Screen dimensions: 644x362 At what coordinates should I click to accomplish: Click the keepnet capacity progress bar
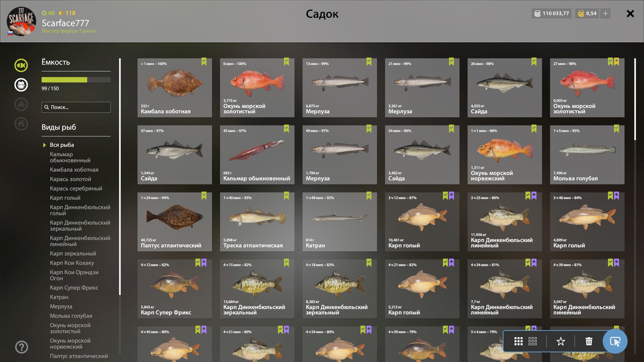(76, 80)
